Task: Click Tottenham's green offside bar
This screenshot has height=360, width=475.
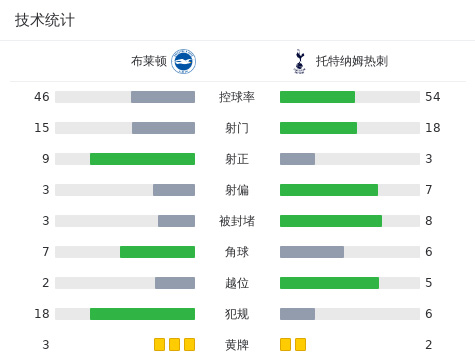Action: pyautogui.click(x=329, y=283)
